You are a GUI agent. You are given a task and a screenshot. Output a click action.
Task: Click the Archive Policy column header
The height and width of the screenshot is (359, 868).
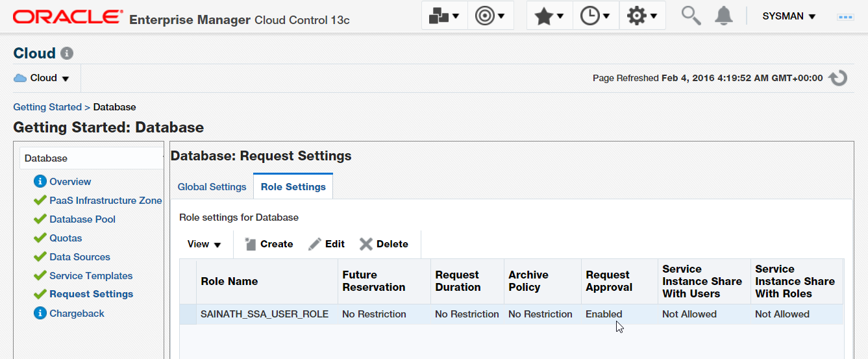pos(542,281)
